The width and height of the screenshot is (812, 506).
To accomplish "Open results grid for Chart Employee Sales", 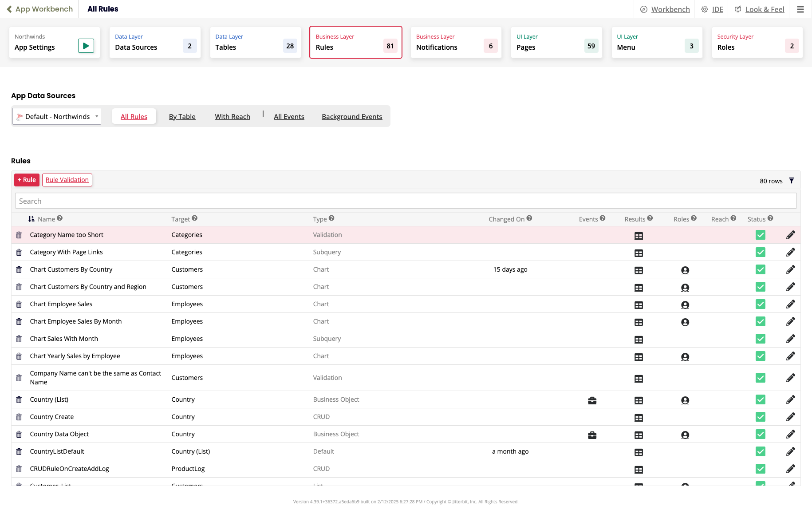I will coord(639,305).
